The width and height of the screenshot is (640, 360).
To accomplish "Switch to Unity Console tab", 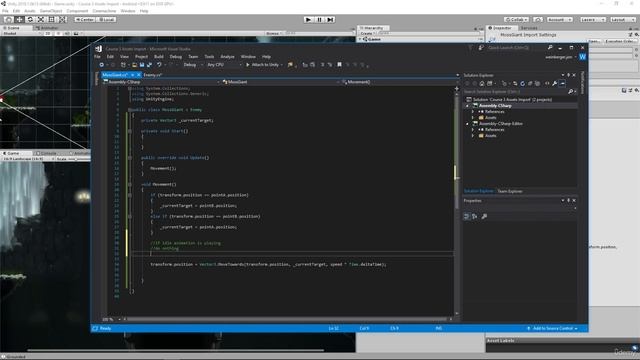I will tap(48, 153).
